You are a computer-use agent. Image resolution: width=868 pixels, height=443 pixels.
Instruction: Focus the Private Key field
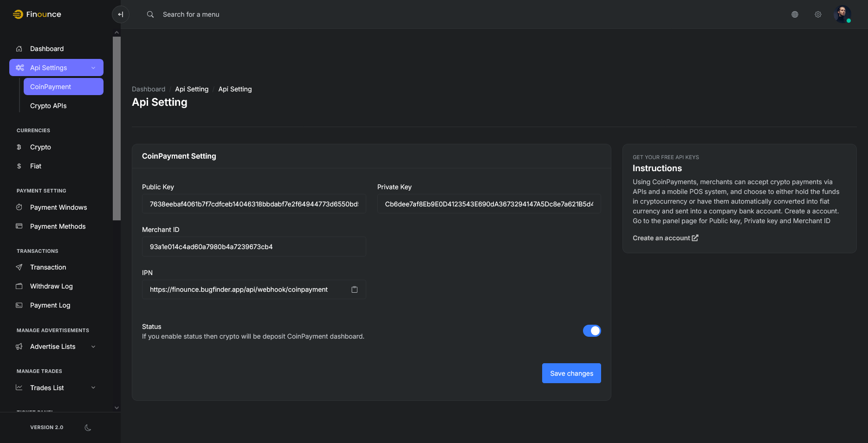pyautogui.click(x=489, y=204)
